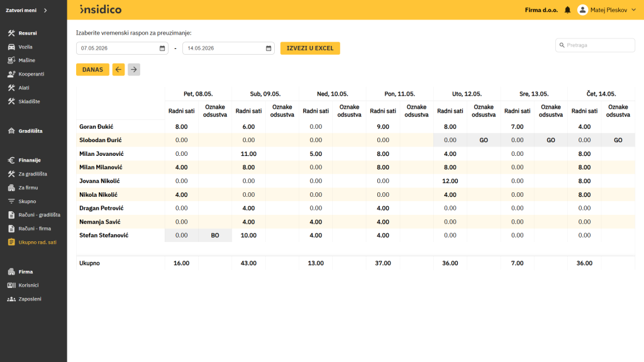Select Kooperanti in the sidebar
This screenshot has width=644, height=362.
click(31, 74)
